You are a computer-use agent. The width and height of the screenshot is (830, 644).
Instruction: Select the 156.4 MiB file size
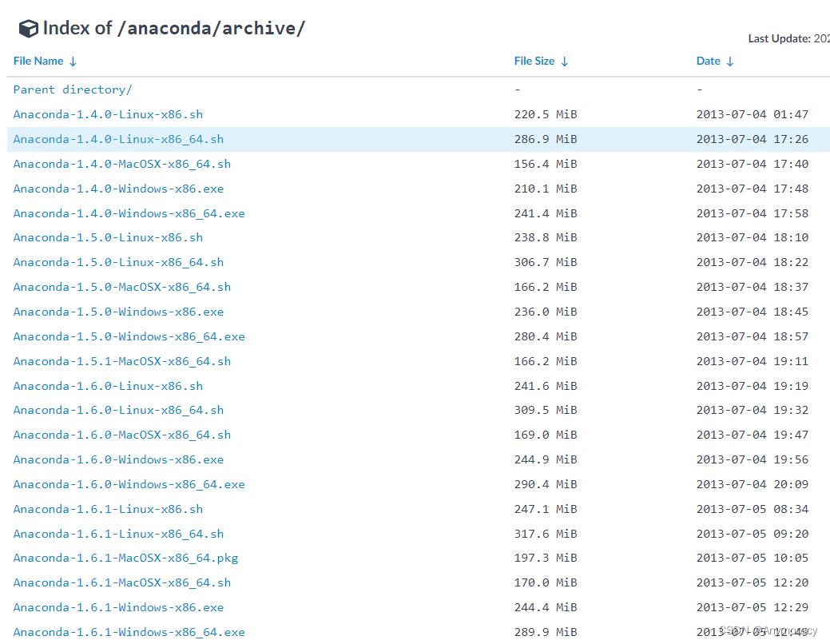click(546, 164)
